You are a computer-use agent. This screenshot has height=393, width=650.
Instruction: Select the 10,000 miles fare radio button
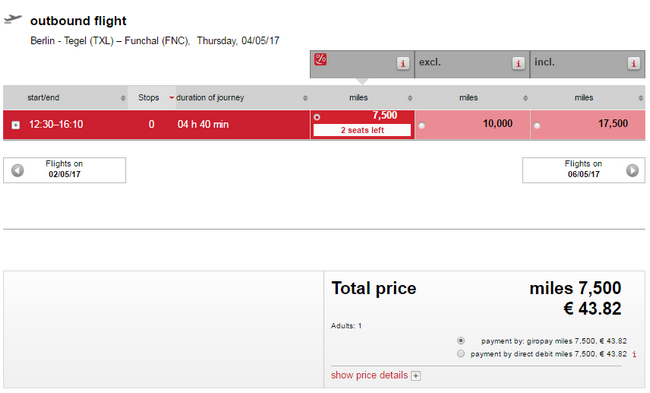point(422,125)
